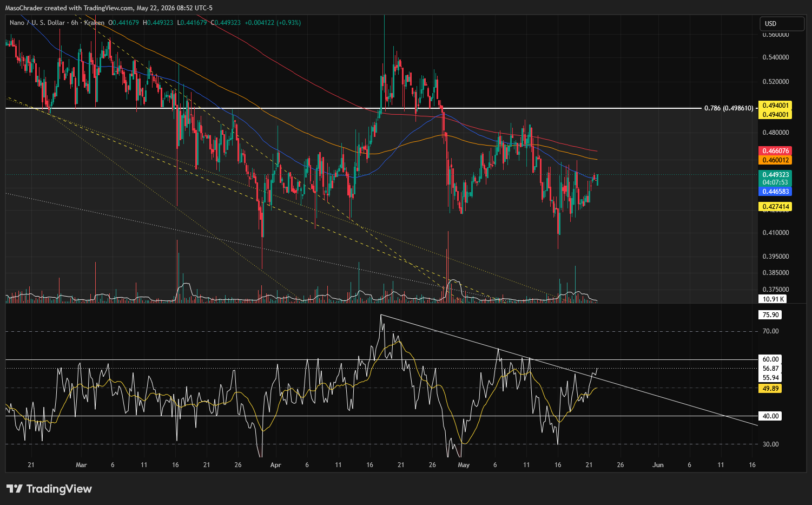The height and width of the screenshot is (505, 812).
Task: Click the 0.520000 price axis tick
Action: (x=776, y=82)
